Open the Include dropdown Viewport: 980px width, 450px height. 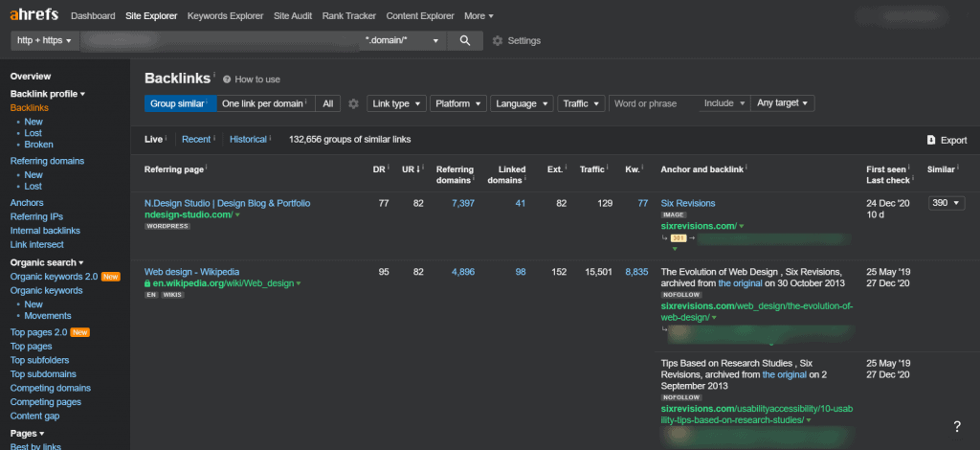click(x=724, y=103)
